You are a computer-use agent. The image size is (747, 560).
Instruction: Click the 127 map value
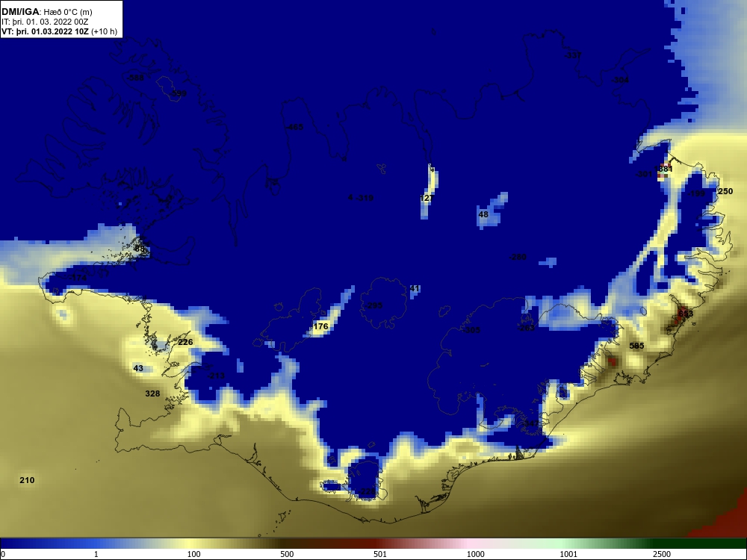(427, 198)
